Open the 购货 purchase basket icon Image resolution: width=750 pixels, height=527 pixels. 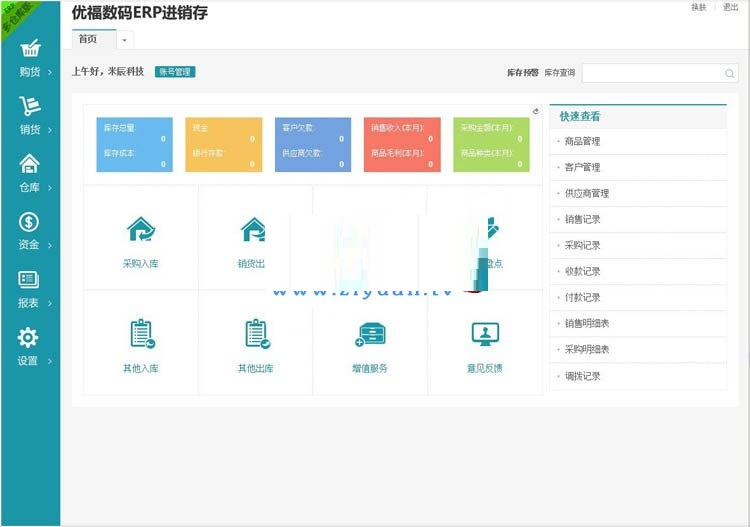(x=30, y=49)
